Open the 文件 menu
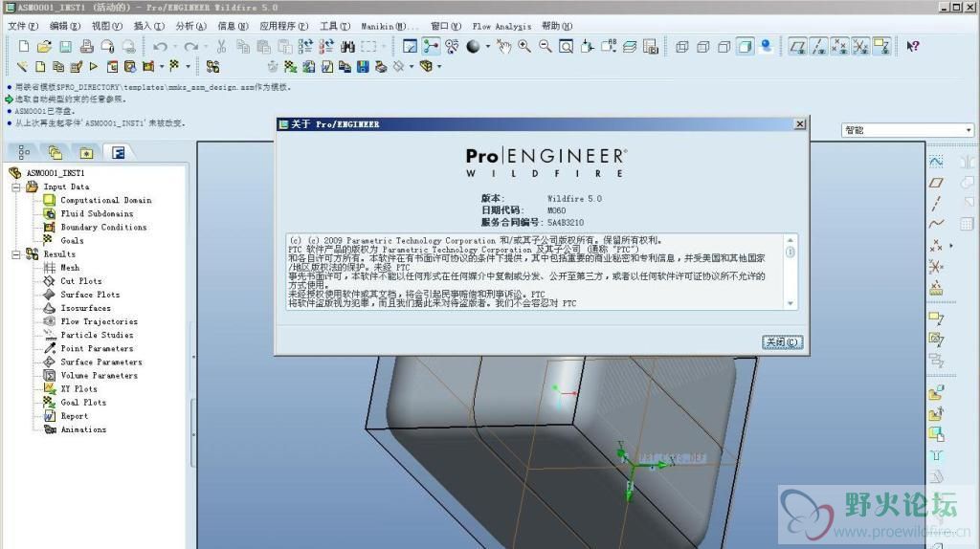 (x=23, y=26)
